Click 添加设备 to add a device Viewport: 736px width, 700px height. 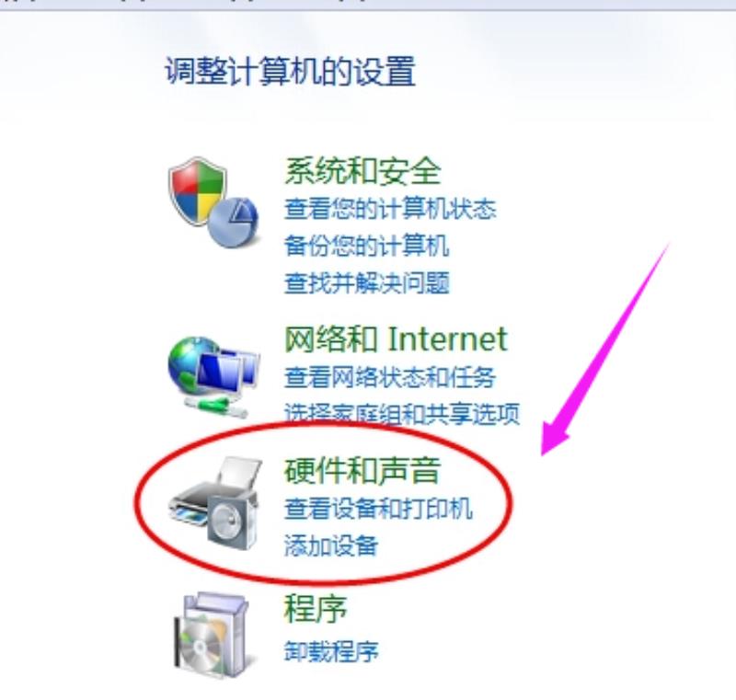tap(331, 545)
